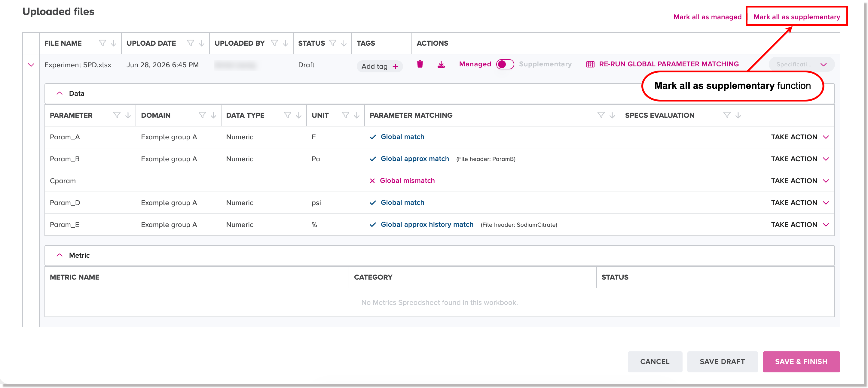Screen dimensions: 868x388
Task: Click Global match status for Param_D
Action: tap(402, 202)
